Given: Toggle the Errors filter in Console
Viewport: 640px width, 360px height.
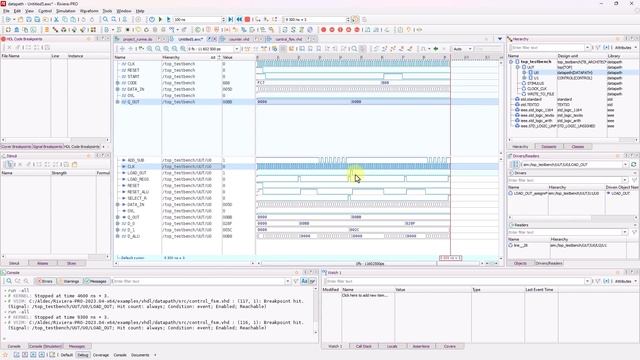Looking at the screenshot, I should pos(45,281).
